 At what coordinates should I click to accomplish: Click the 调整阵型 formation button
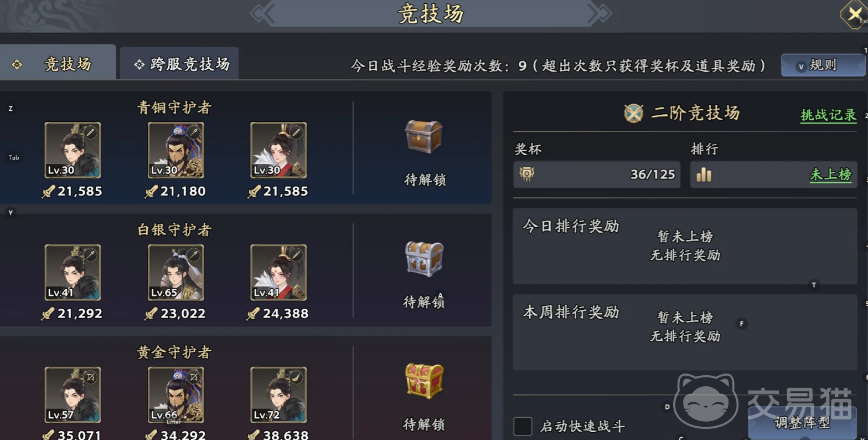click(802, 423)
